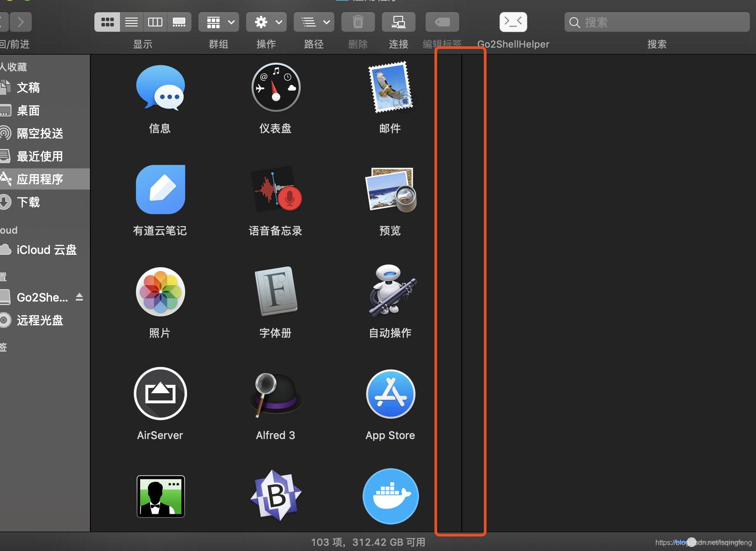756x551 pixels.
Task: Click the App Store label text
Action: click(390, 436)
